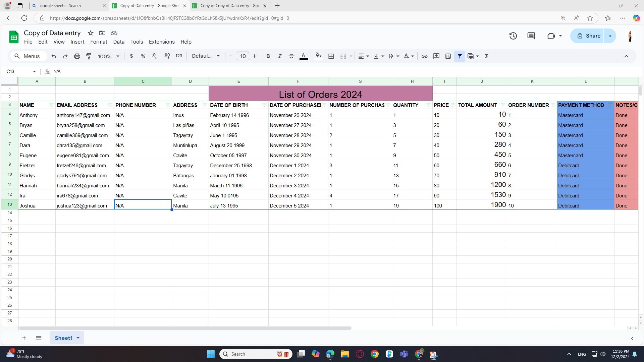644x362 pixels.
Task: Toggle italic formatting
Action: click(279, 56)
